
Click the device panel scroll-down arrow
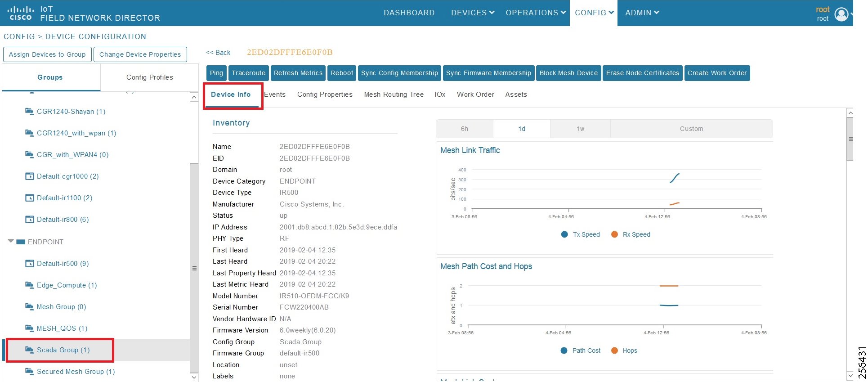[x=850, y=375]
